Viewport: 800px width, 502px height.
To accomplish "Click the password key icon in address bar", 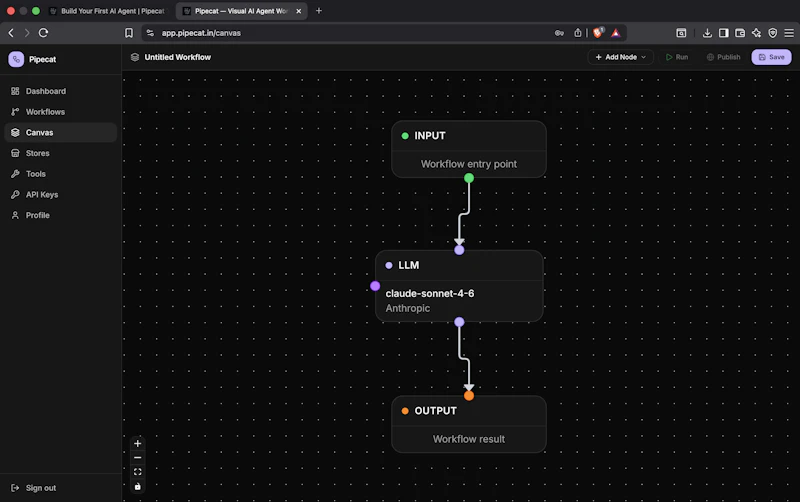I will [x=559, y=33].
